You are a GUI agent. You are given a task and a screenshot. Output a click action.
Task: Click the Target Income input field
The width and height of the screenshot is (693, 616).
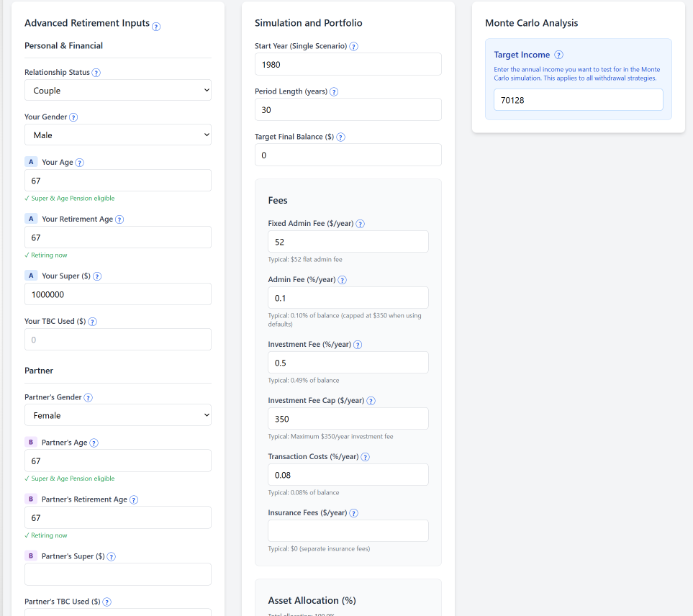[578, 100]
